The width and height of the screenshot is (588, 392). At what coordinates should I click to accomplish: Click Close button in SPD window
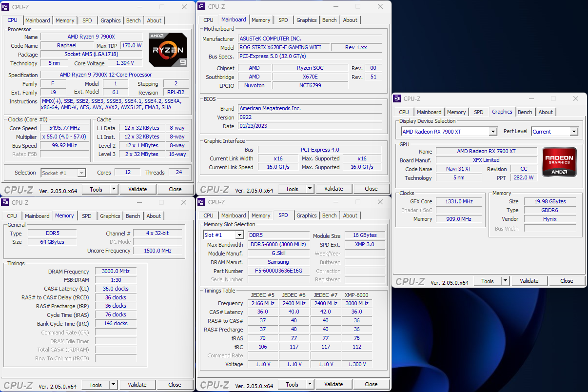click(371, 384)
